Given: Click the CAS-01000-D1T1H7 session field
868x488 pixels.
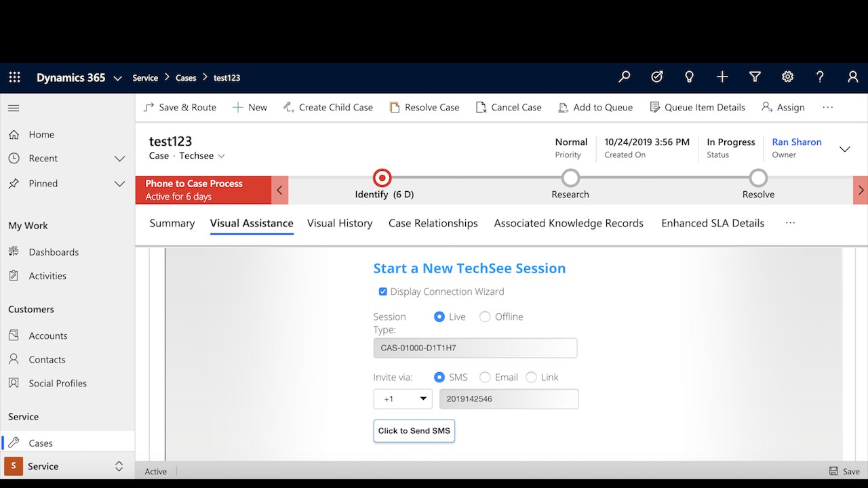Looking at the screenshot, I should coord(475,348).
